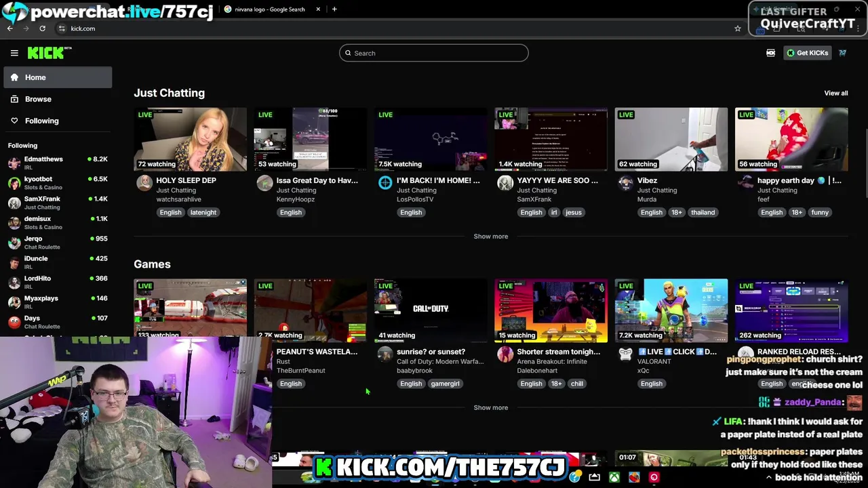Show hidden system tray icons
The image size is (868, 488).
(768, 477)
